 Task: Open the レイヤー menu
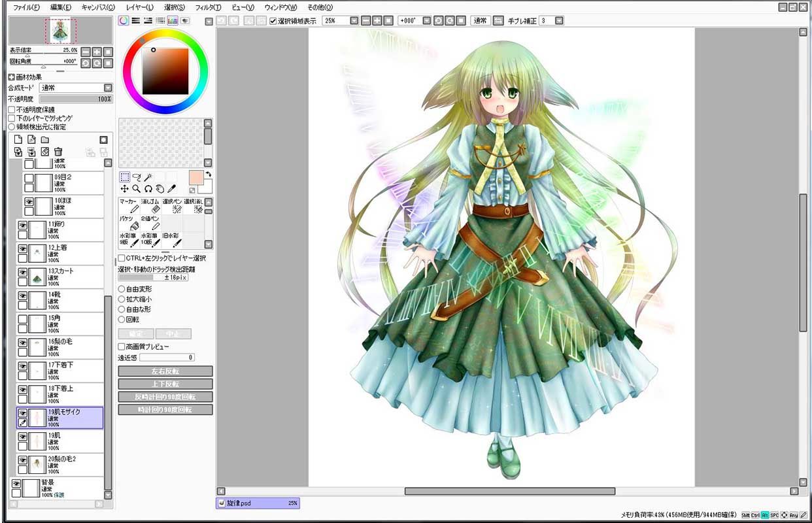139,7
